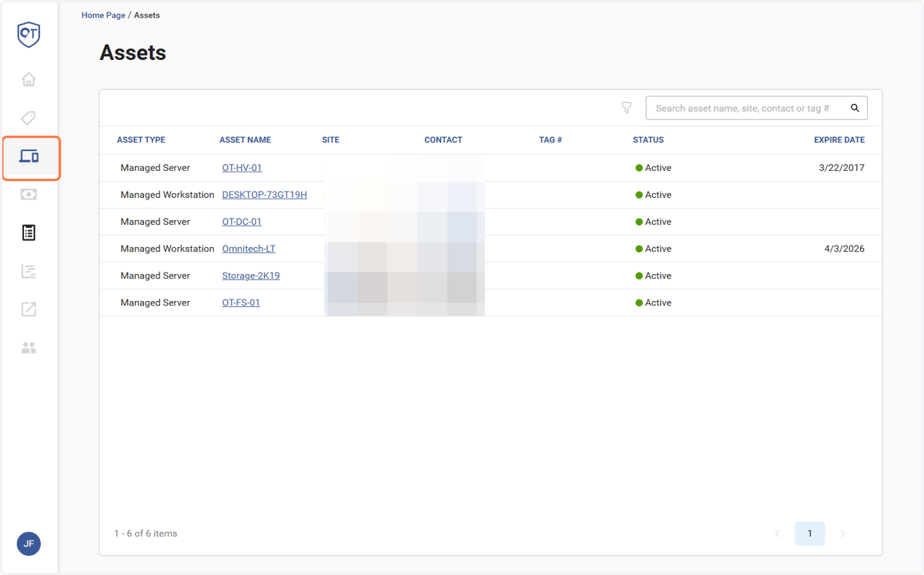Click the 4/3/2026 expire date cell

point(845,249)
